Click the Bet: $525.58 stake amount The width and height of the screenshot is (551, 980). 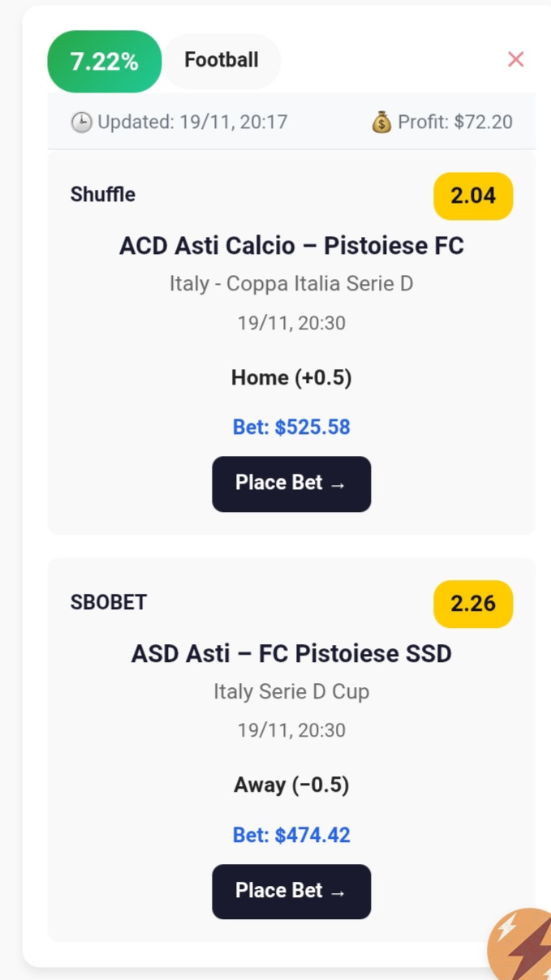coord(291,428)
